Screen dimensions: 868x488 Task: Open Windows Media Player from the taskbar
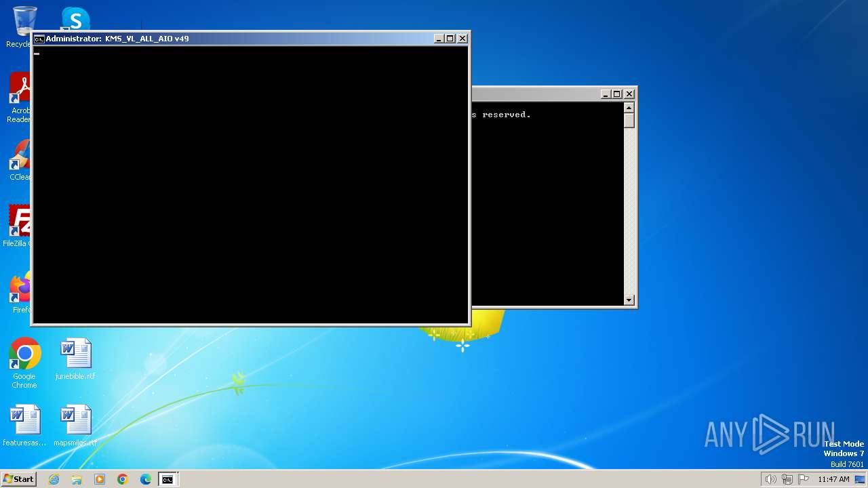(x=100, y=479)
